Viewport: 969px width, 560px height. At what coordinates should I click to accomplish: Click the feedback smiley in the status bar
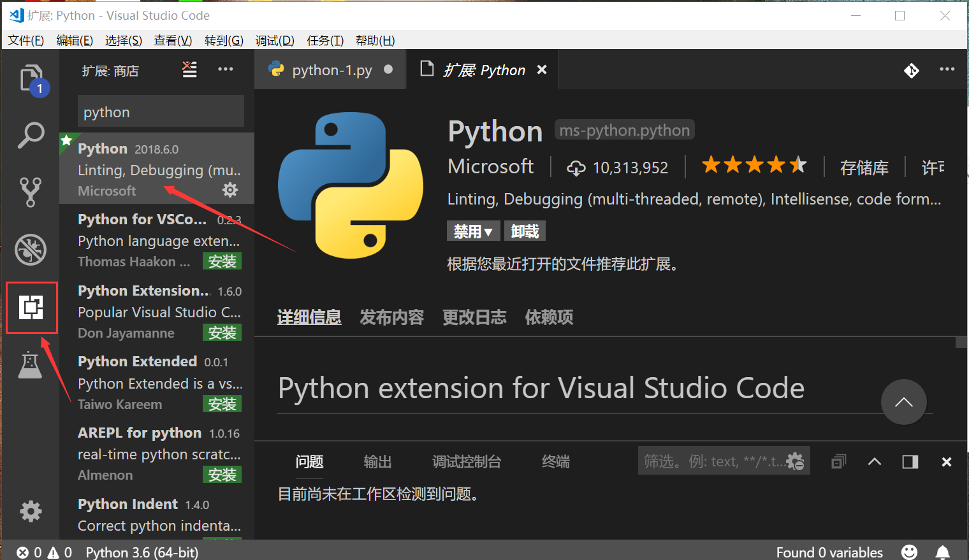point(910,552)
